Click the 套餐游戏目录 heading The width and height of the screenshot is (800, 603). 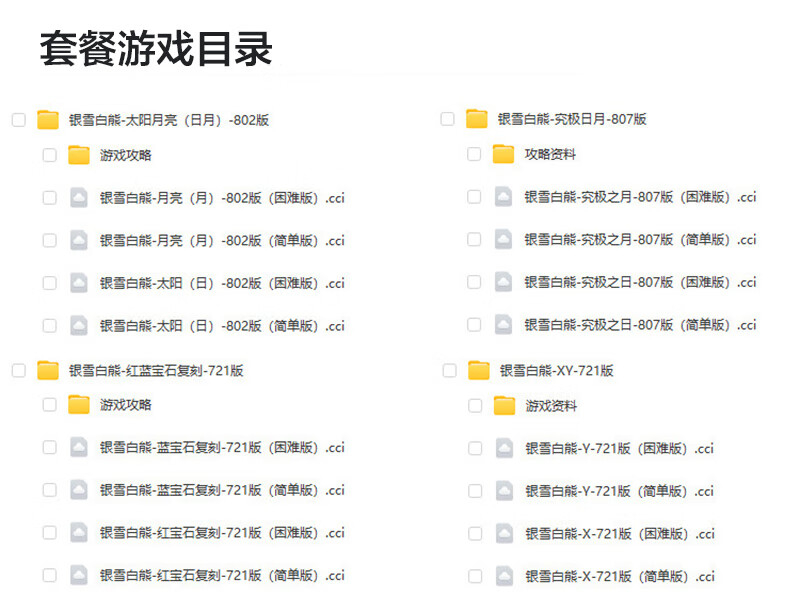coord(156,48)
